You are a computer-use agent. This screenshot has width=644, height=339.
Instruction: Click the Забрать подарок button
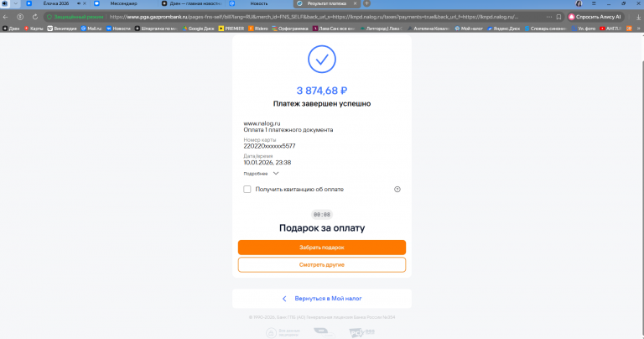coord(322,248)
